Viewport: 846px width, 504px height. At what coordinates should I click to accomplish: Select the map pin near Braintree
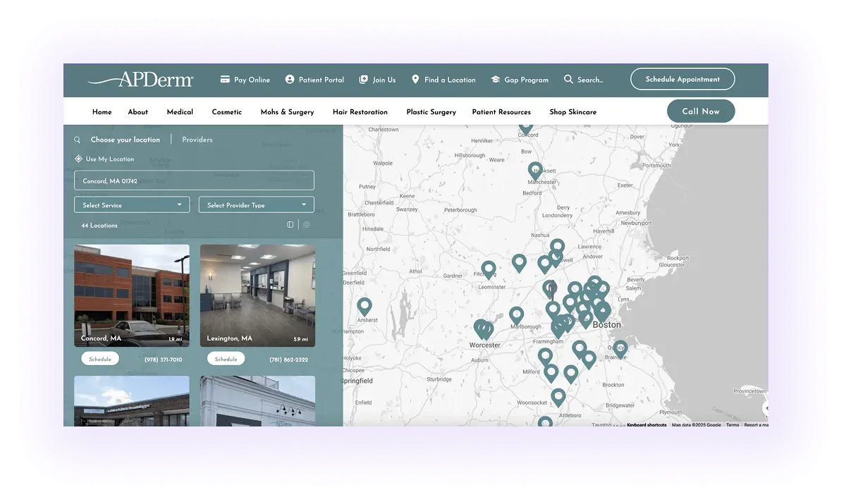tap(620, 348)
